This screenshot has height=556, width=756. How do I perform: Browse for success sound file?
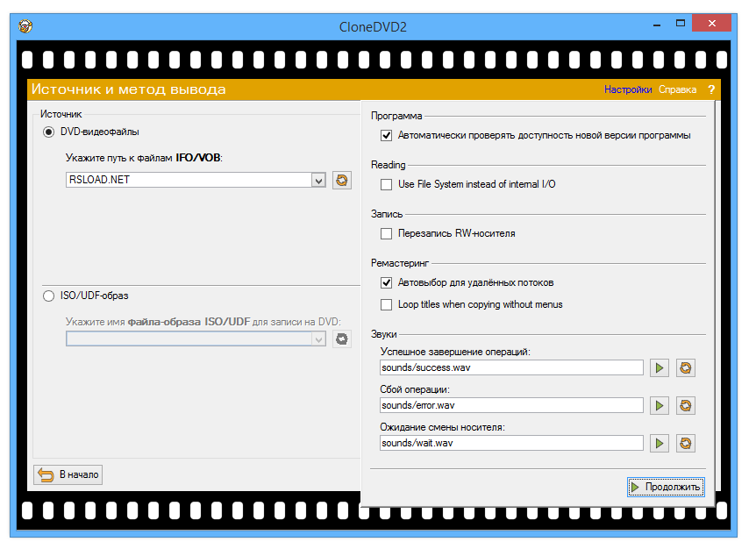(686, 368)
